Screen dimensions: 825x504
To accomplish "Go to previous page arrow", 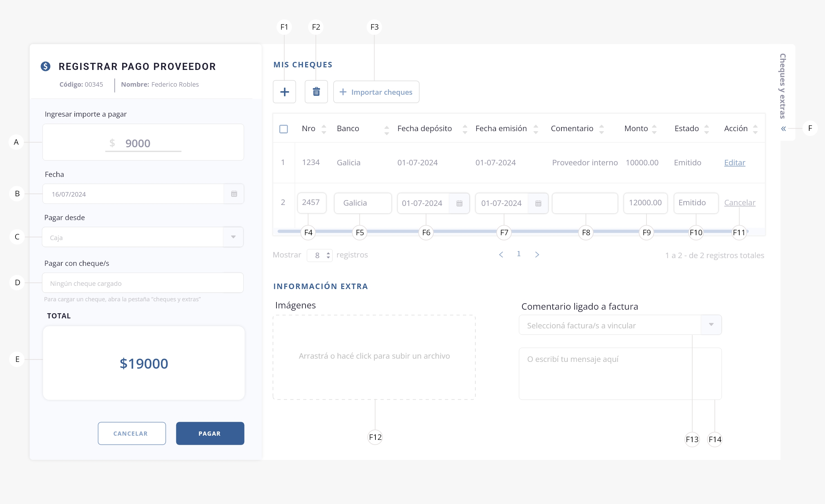I will 501,255.
